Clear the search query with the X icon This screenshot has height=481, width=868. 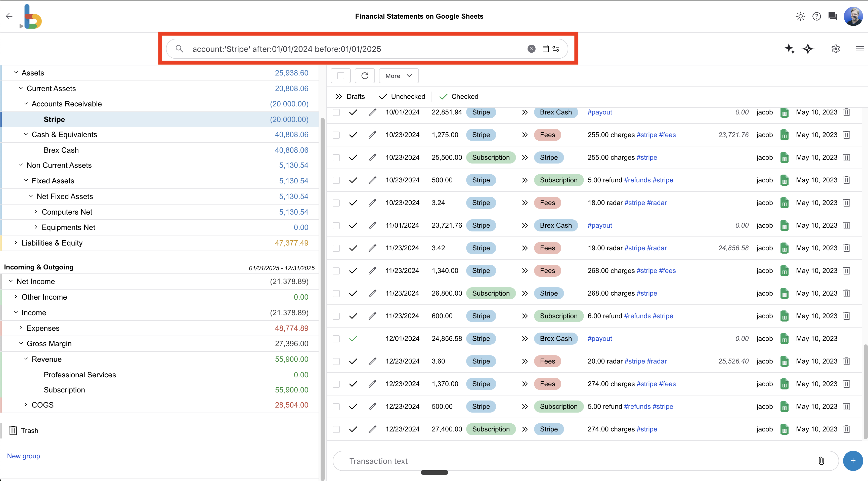532,49
